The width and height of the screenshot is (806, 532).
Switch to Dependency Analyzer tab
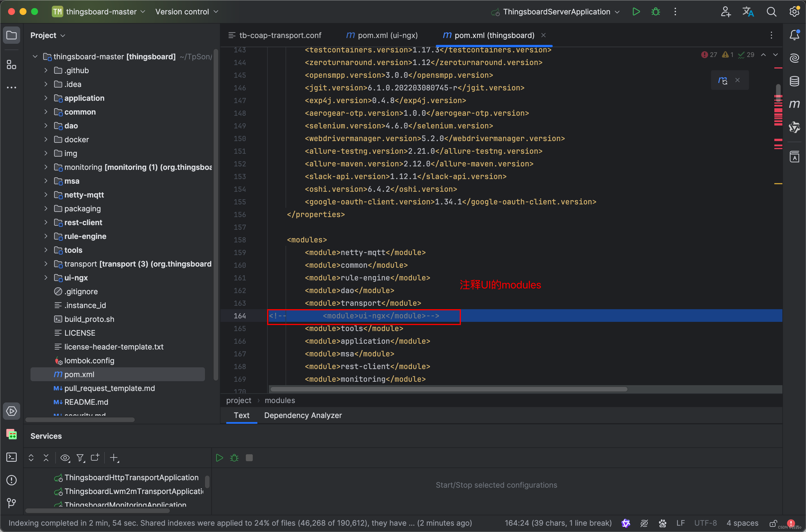point(303,415)
